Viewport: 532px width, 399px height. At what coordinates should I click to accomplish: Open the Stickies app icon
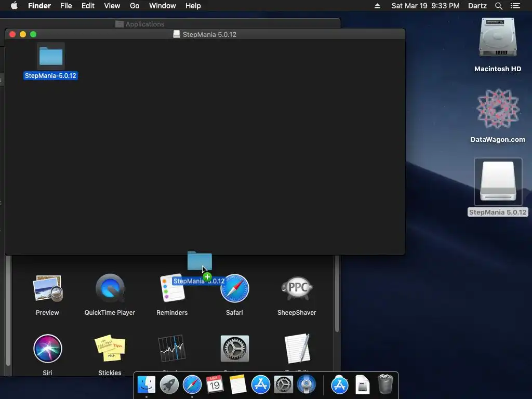[x=110, y=349]
